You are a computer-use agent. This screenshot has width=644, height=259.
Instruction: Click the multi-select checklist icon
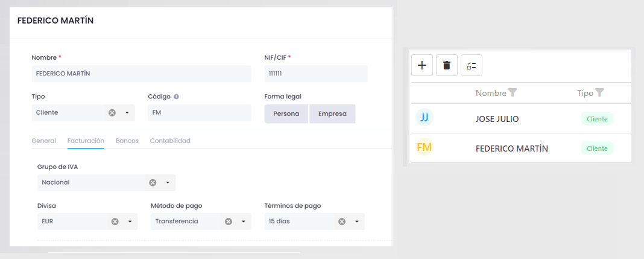(472, 65)
